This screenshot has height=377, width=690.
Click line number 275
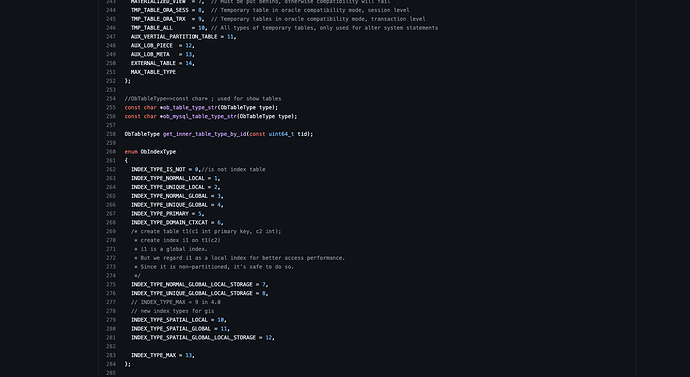(x=111, y=284)
